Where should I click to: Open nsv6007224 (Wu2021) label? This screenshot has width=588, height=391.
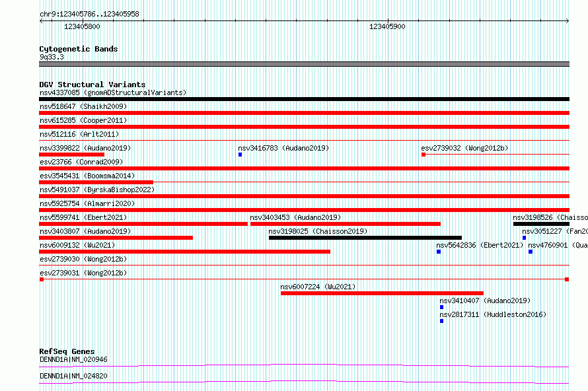[x=318, y=287]
